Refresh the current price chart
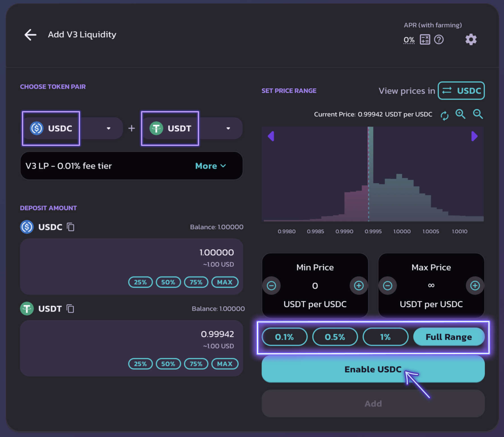 click(x=444, y=115)
